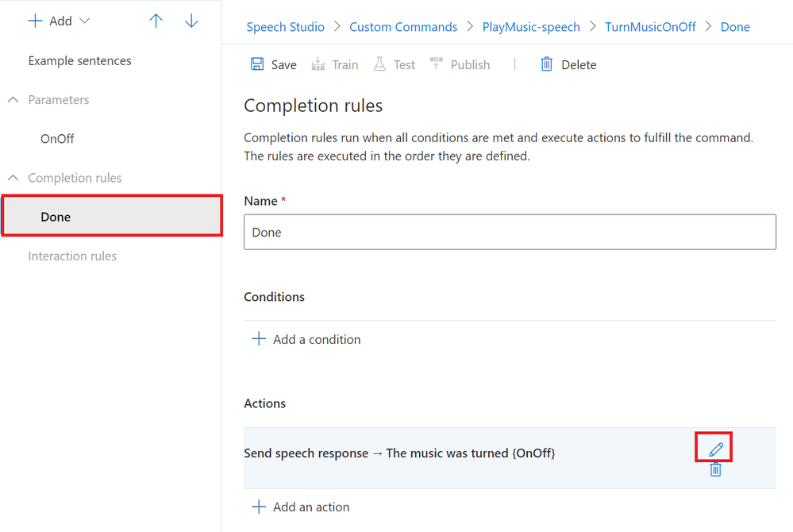793x532 pixels.
Task: Focus the Name text field
Action: [x=510, y=233]
